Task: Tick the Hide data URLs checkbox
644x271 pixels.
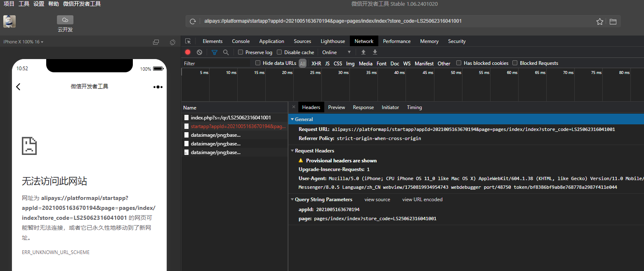Action: 258,63
